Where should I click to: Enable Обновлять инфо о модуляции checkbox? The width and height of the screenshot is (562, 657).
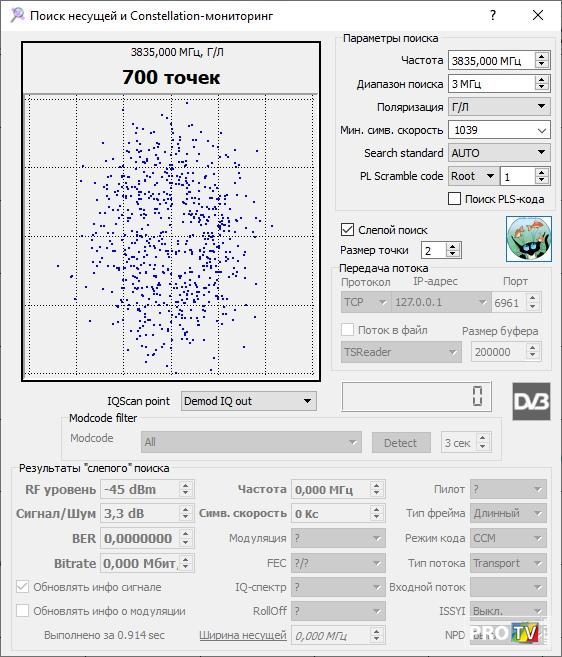click(x=22, y=610)
